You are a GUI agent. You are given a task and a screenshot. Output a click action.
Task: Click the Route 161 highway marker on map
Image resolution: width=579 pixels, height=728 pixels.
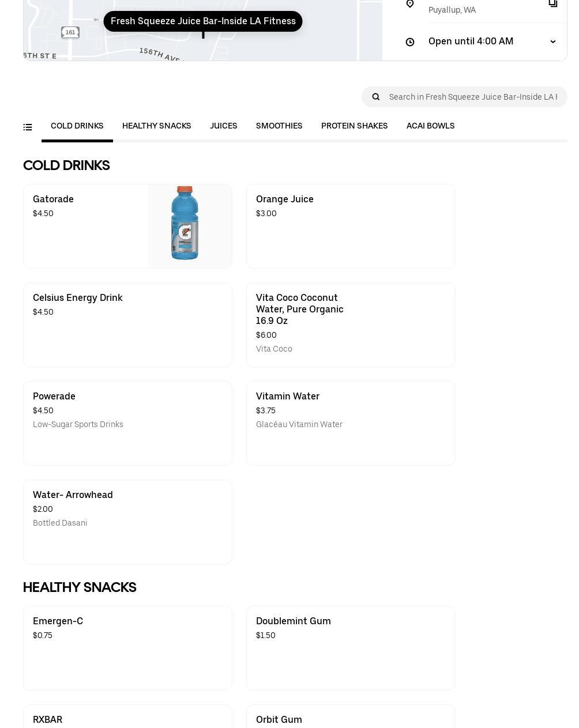(70, 32)
